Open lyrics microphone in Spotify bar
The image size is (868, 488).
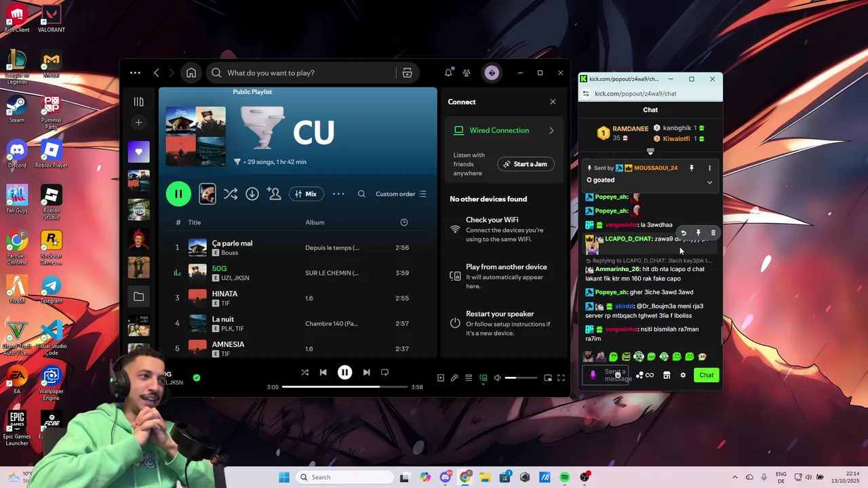pyautogui.click(x=454, y=378)
